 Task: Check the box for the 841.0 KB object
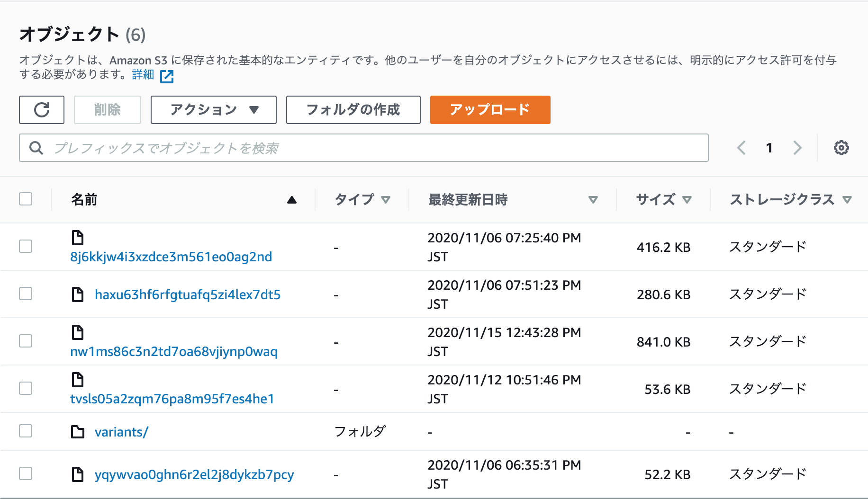(26, 341)
